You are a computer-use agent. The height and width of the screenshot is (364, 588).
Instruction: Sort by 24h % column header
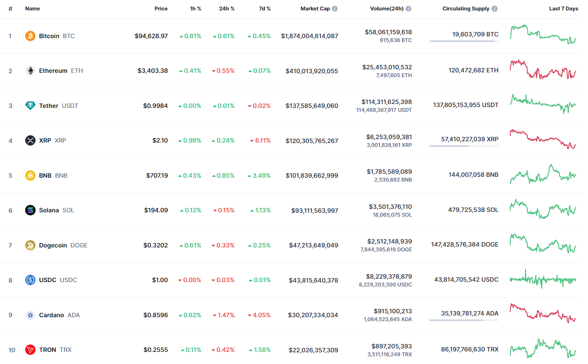click(x=227, y=9)
